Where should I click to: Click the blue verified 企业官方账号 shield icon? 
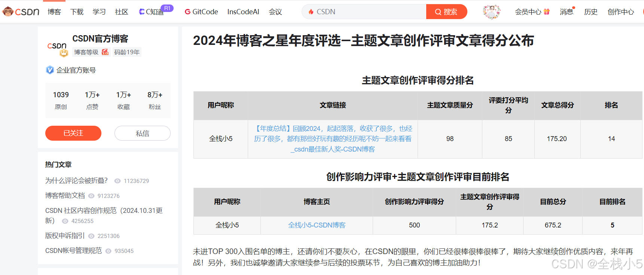50,70
